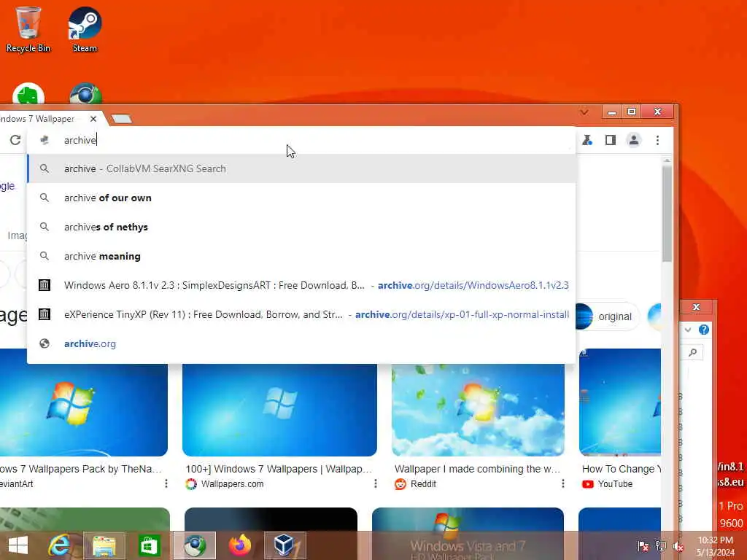Open File Explorer from the taskbar
Viewport: 747px width, 560px height.
104,545
